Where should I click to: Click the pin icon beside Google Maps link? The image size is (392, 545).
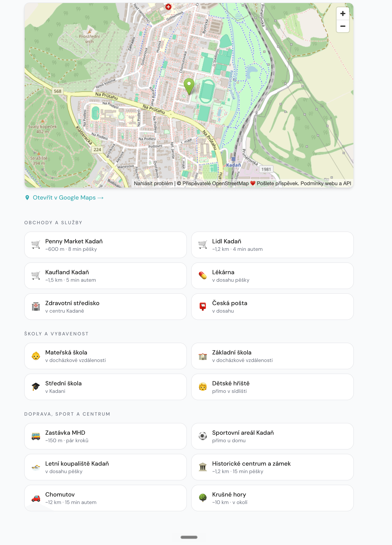(27, 198)
